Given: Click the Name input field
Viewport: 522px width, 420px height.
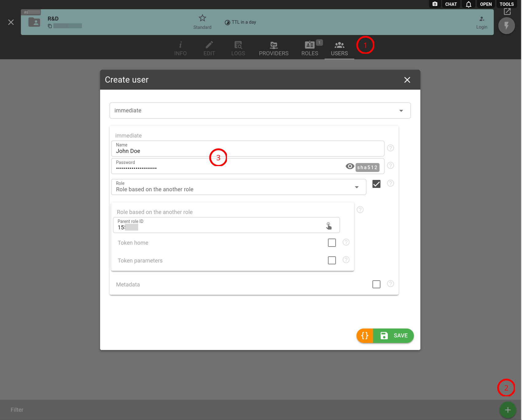Looking at the screenshot, I should click(x=247, y=151).
